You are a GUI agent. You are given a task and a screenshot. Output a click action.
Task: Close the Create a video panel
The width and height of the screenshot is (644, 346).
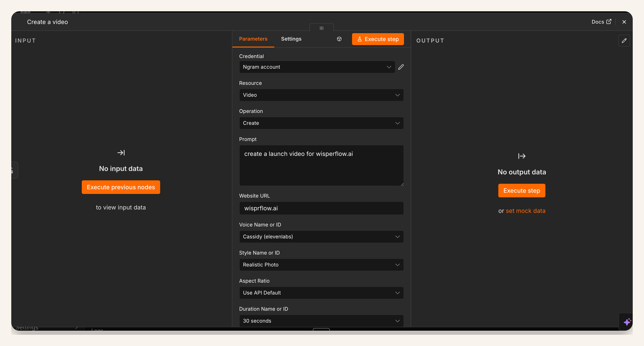(624, 22)
